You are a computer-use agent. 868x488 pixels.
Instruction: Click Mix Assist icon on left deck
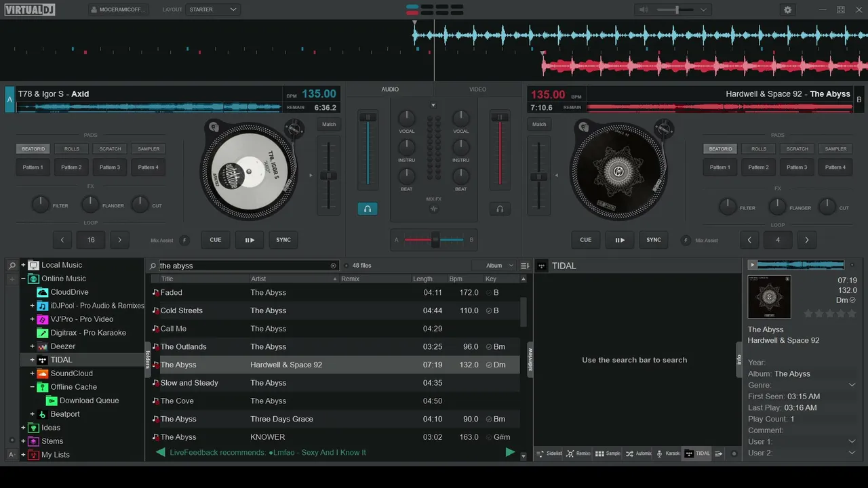pyautogui.click(x=184, y=240)
